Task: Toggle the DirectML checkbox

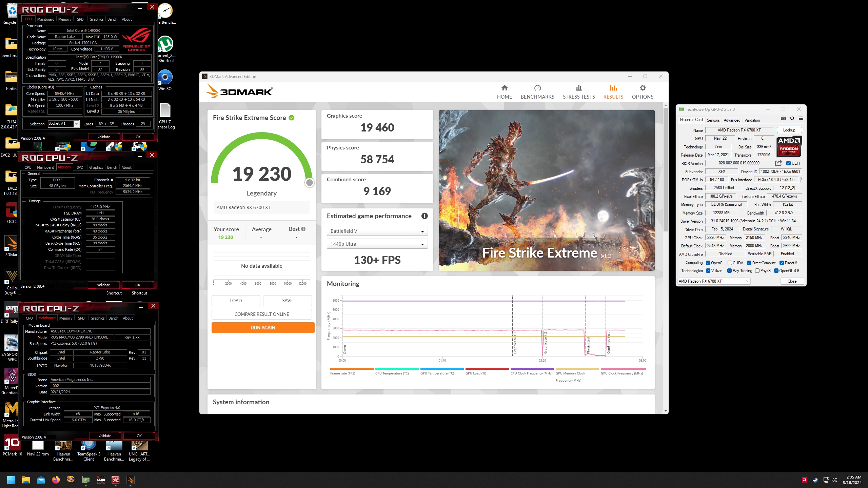Action: [x=782, y=263]
